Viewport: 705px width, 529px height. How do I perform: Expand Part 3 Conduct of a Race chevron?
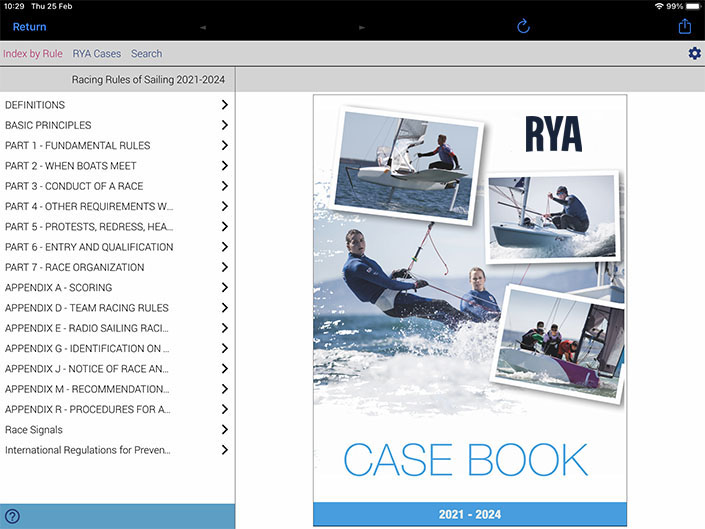(225, 186)
